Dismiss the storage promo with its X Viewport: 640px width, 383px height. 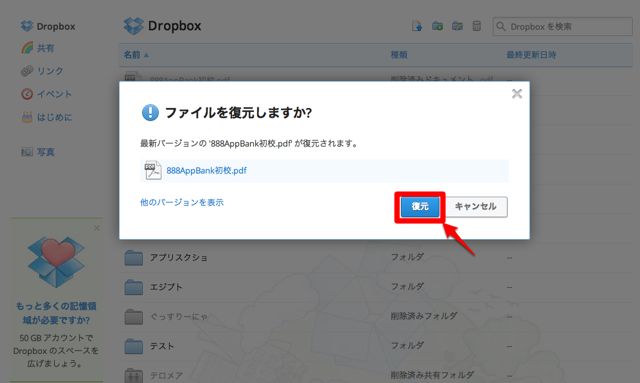97,228
